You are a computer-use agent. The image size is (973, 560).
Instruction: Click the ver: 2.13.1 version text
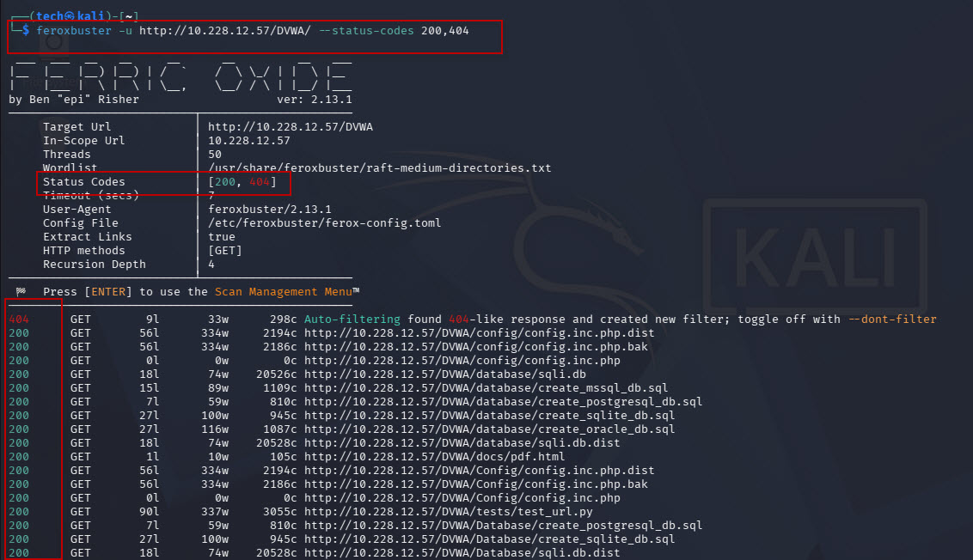tap(314, 100)
